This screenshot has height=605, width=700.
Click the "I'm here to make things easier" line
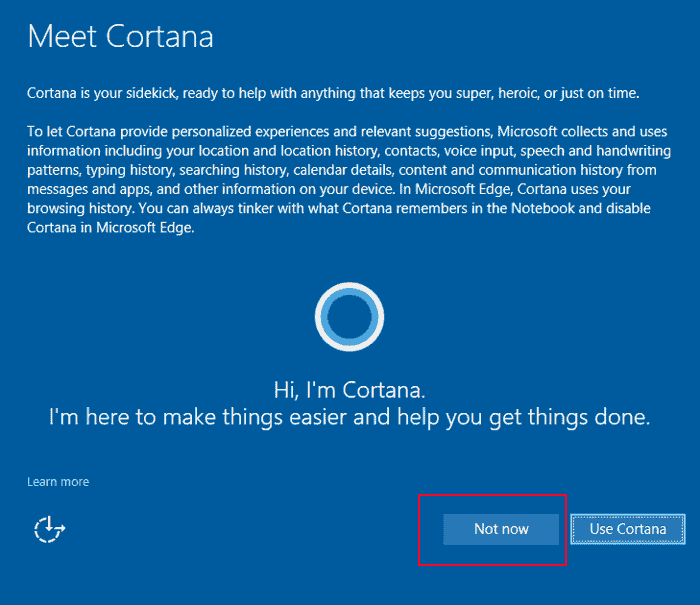click(x=349, y=417)
